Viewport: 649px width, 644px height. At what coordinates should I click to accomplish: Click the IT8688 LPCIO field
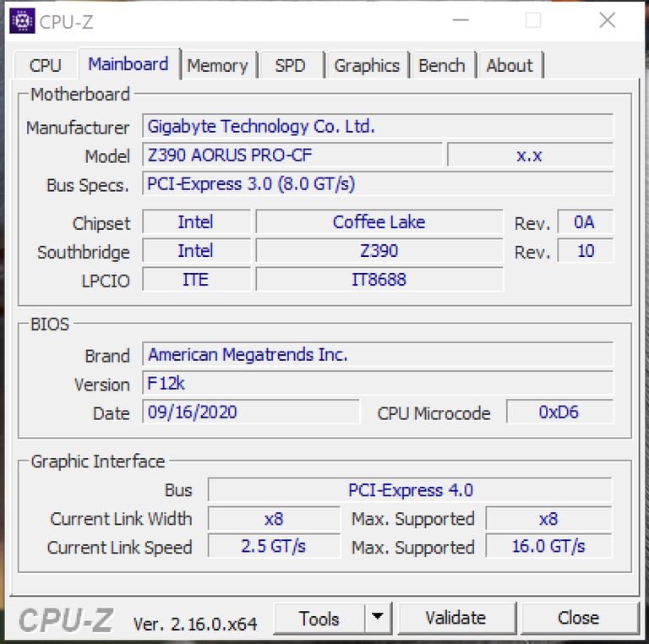379,279
